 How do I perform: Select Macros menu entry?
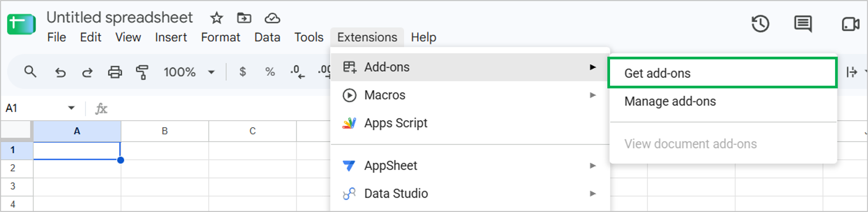(x=470, y=95)
